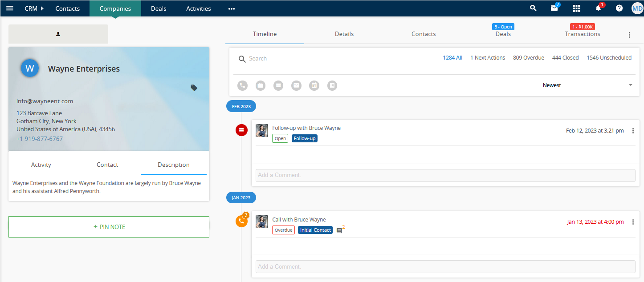
Task: Open the mail inbox icon with badge
Action: point(554,8)
